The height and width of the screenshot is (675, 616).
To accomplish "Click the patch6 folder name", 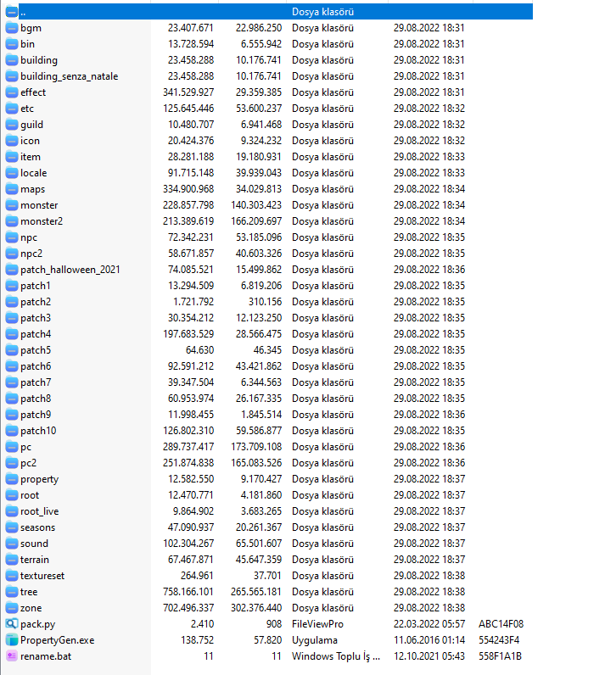I will coord(36,366).
